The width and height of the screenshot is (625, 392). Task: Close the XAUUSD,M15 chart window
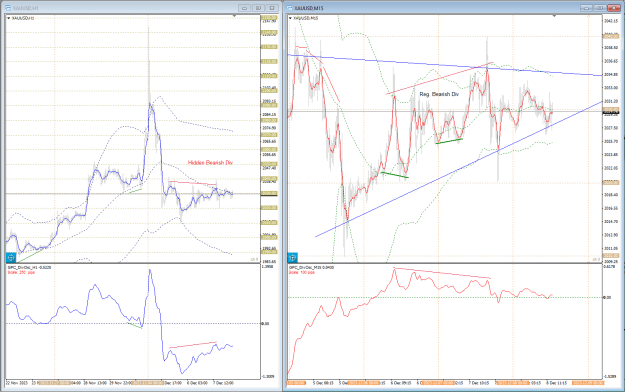[x=614, y=8]
